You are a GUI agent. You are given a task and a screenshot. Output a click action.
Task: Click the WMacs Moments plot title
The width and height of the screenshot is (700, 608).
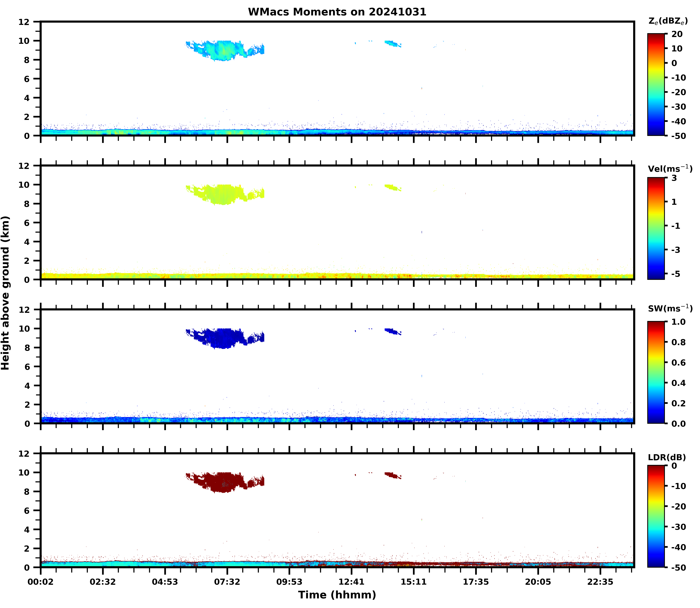pyautogui.click(x=337, y=12)
